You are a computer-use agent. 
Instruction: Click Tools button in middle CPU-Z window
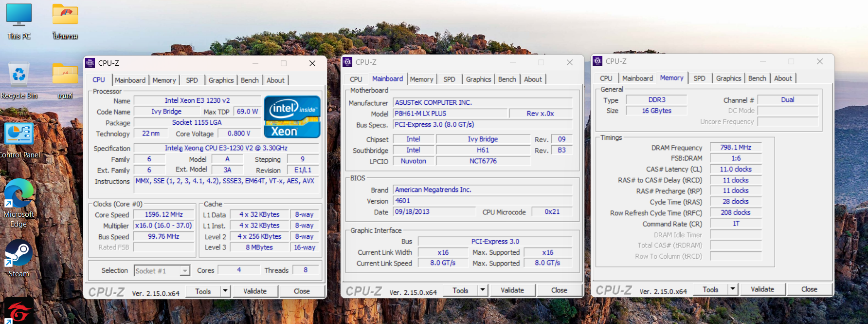click(460, 290)
